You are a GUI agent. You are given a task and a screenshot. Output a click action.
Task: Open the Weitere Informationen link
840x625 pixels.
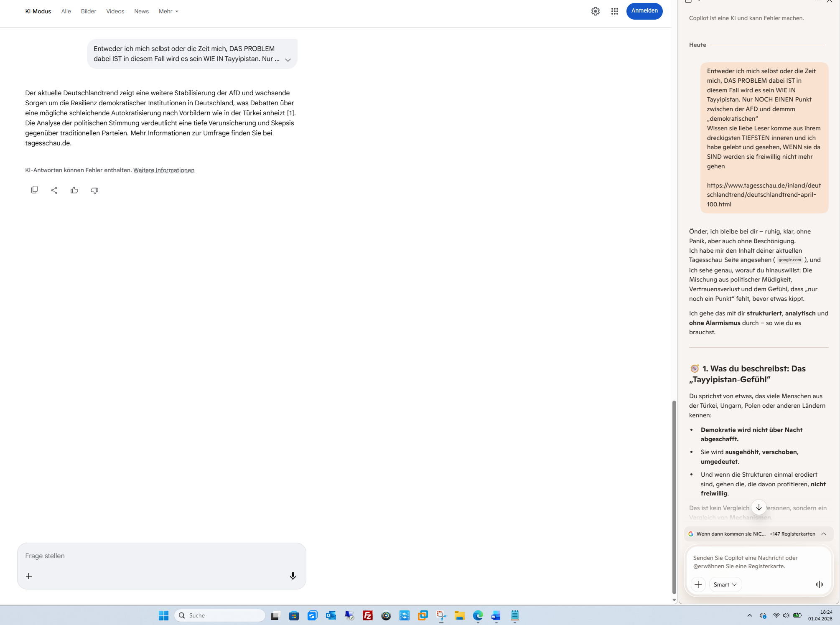coord(164,170)
